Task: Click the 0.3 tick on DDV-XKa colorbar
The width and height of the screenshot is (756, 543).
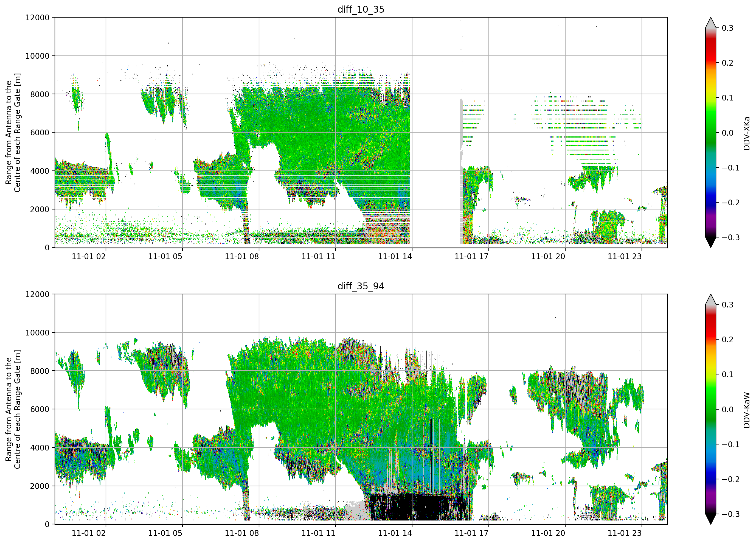Action: click(728, 28)
